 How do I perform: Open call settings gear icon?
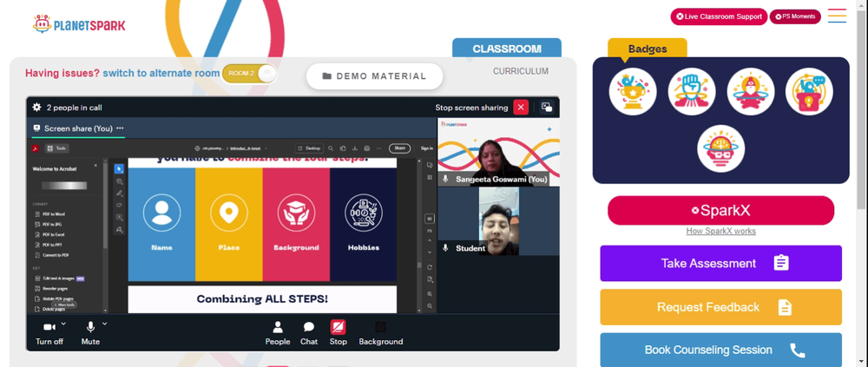37,108
